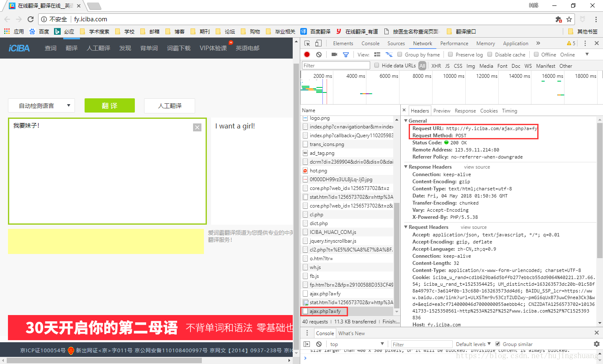Open the network throttling Online dropdown
The height and width of the screenshot is (364, 603).
coord(575,54)
